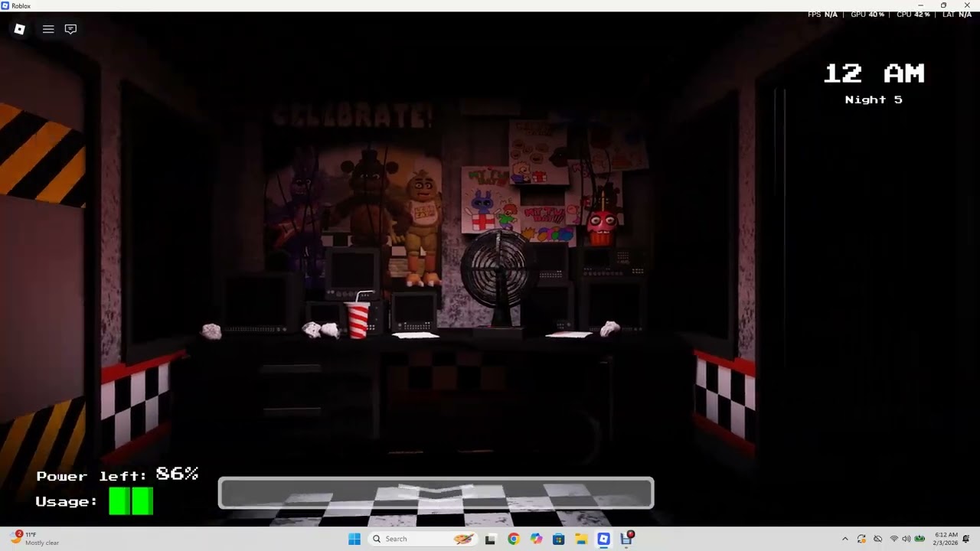980x551 pixels.
Task: Launch Google Chrome from the taskbar
Action: point(513,539)
